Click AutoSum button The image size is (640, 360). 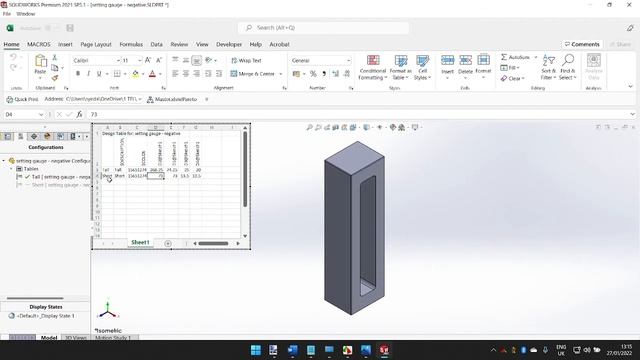point(516,57)
